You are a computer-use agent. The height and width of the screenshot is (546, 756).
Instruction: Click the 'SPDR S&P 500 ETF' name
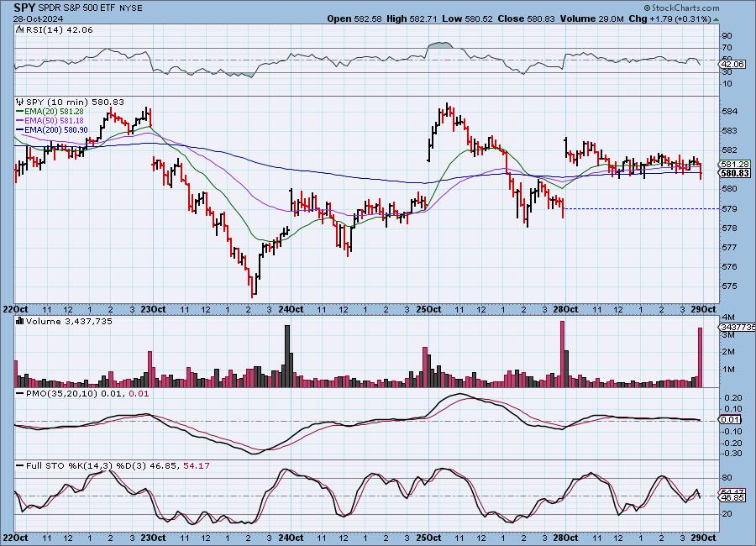click(76, 8)
